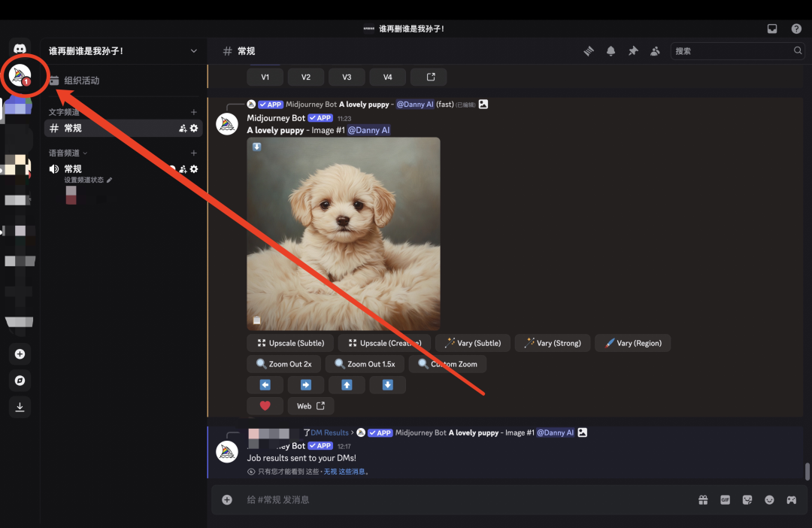Collapse the 文字频道 text channels category
Viewport: 812px width, 528px height.
pos(64,112)
